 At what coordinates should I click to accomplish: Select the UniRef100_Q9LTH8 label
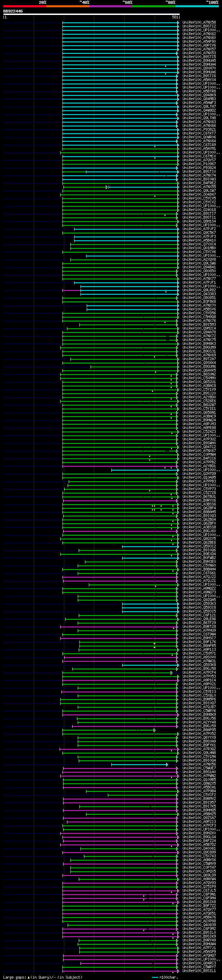pyautogui.click(x=199, y=118)
